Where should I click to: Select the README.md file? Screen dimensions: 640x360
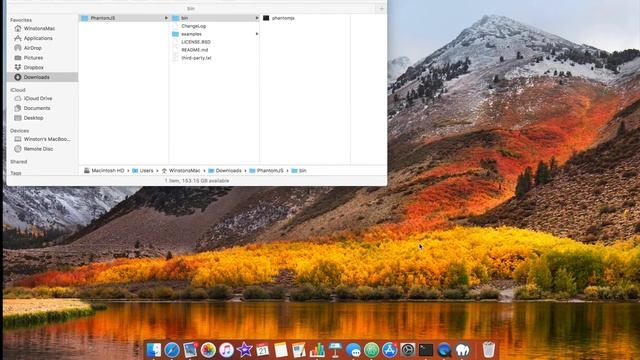point(194,50)
